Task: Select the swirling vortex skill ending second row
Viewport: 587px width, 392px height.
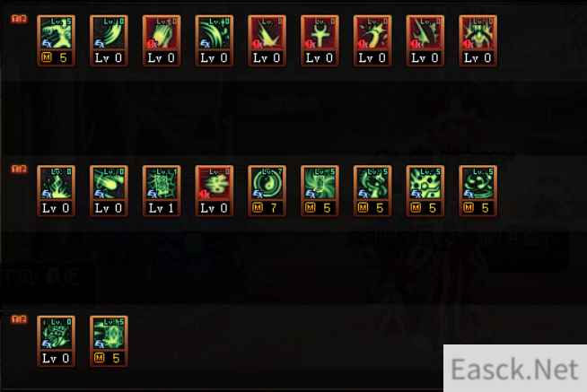Action: (x=478, y=191)
